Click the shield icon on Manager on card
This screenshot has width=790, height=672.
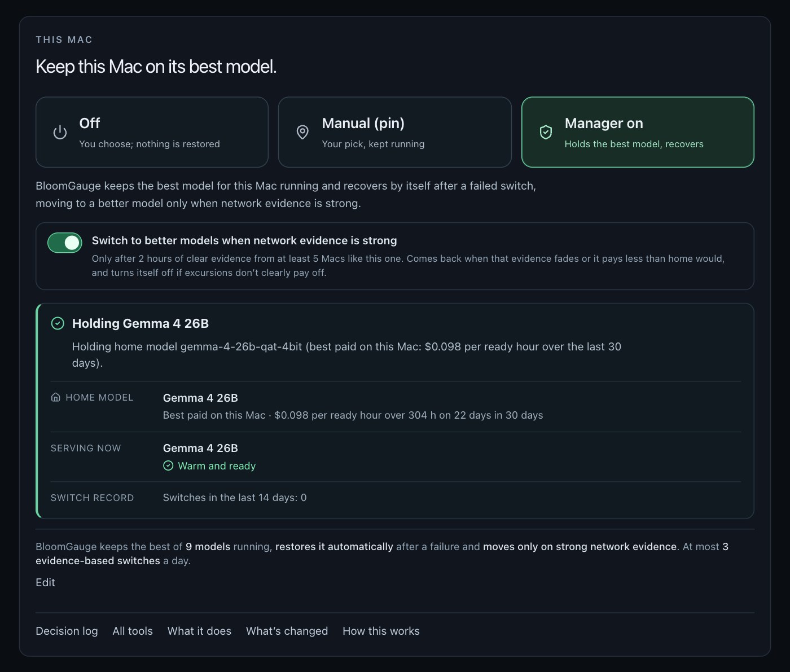click(x=546, y=133)
